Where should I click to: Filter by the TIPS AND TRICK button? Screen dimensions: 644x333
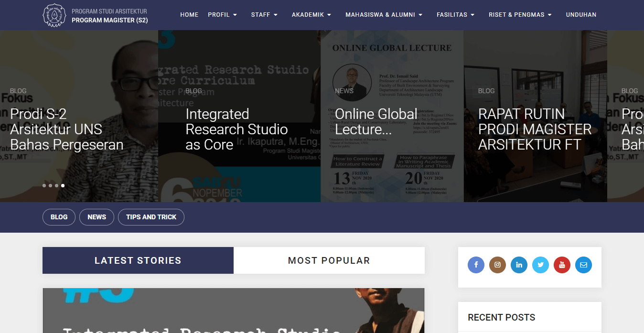point(151,217)
